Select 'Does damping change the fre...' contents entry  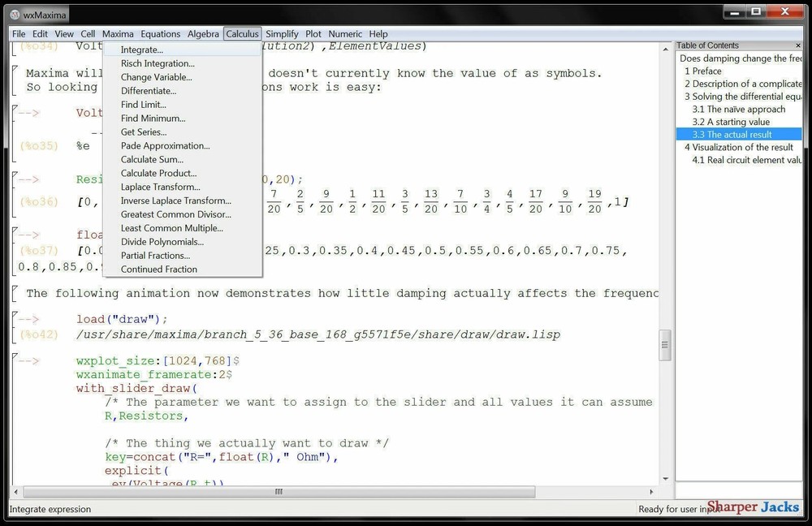pos(741,58)
